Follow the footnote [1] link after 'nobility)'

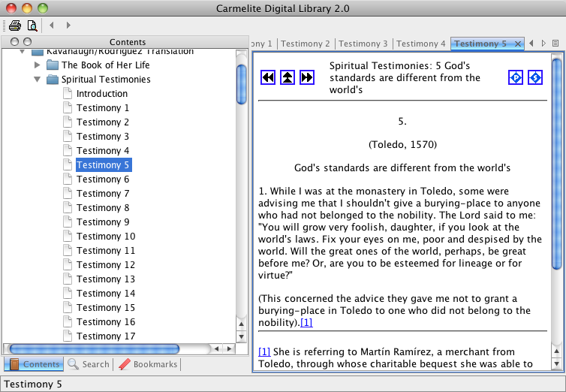(306, 323)
